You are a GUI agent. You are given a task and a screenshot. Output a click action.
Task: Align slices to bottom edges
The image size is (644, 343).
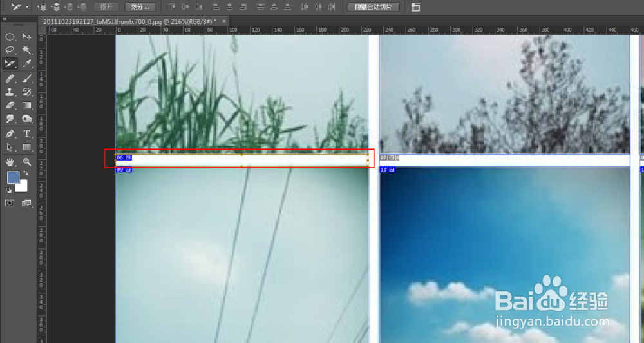pyautogui.click(x=199, y=6)
